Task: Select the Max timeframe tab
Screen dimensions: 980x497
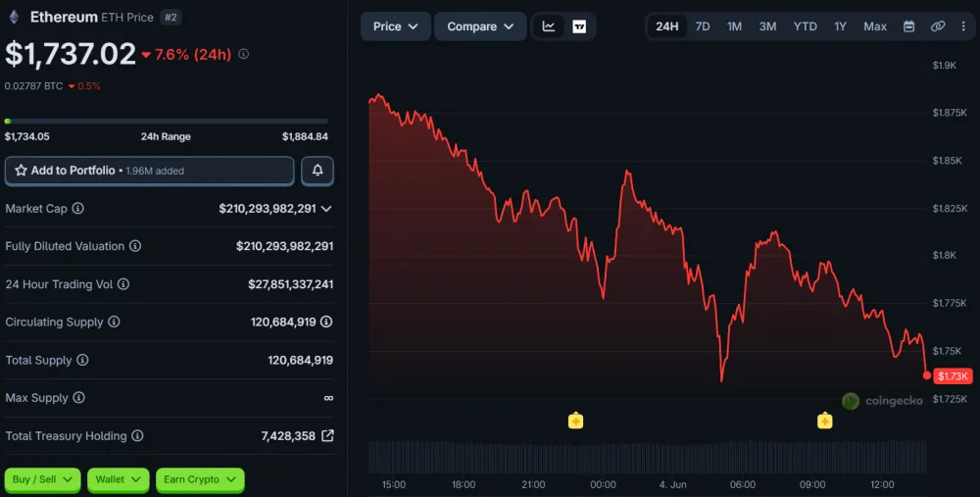Action: (875, 26)
